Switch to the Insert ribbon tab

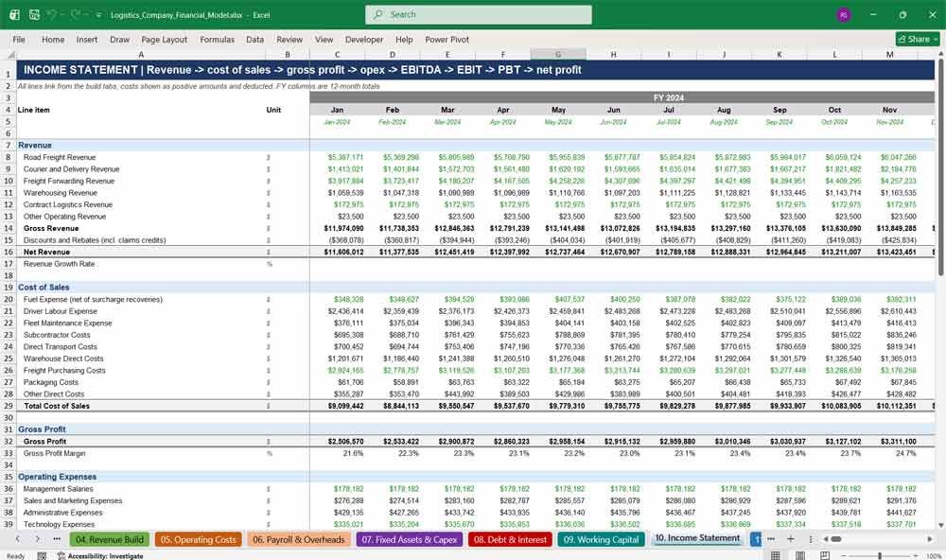(87, 39)
